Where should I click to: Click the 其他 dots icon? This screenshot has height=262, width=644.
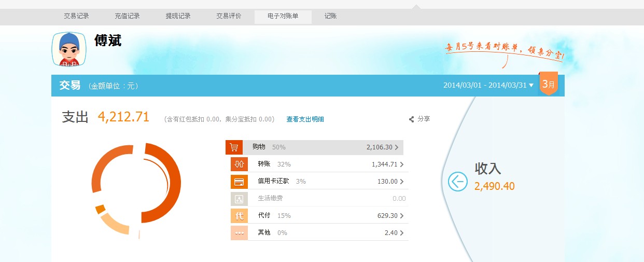coord(239,233)
